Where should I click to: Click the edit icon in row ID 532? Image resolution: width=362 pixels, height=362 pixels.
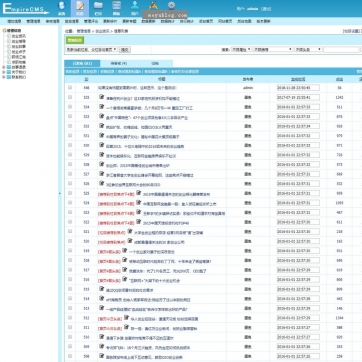(x=102, y=126)
